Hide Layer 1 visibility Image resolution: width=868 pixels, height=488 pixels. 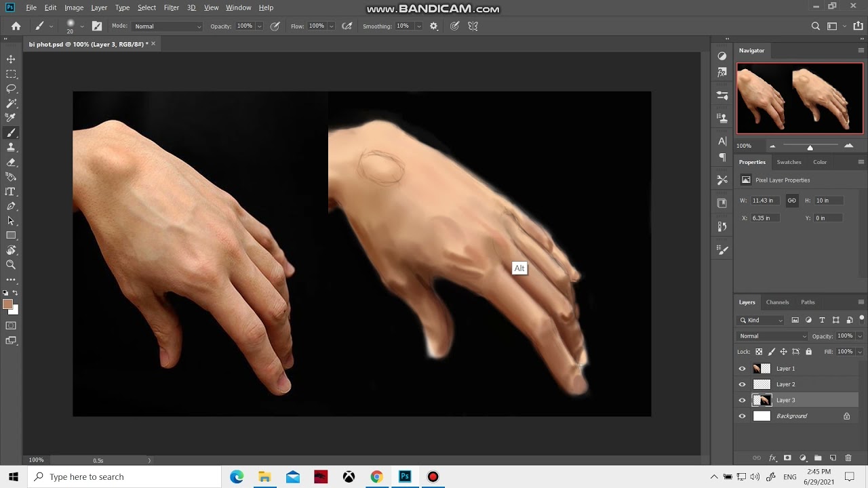742,369
